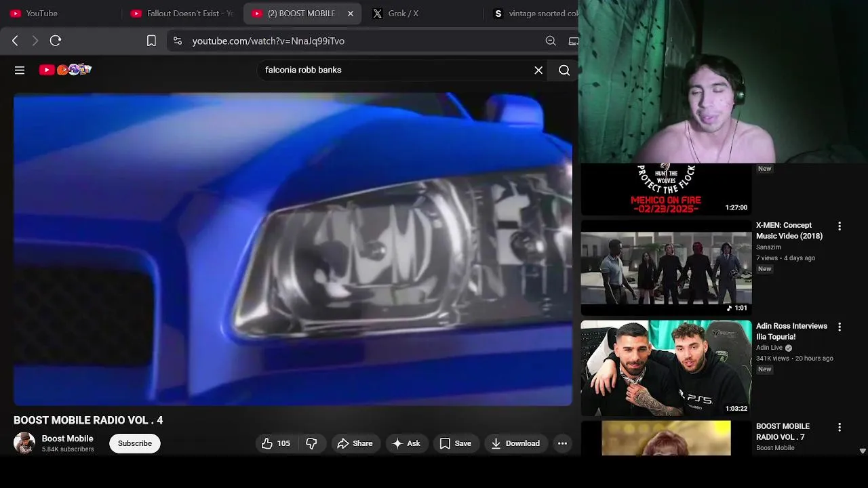Open X-MEN: Concept Music Video title
Image resolution: width=868 pixels, height=488 pixels.
pyautogui.click(x=789, y=230)
